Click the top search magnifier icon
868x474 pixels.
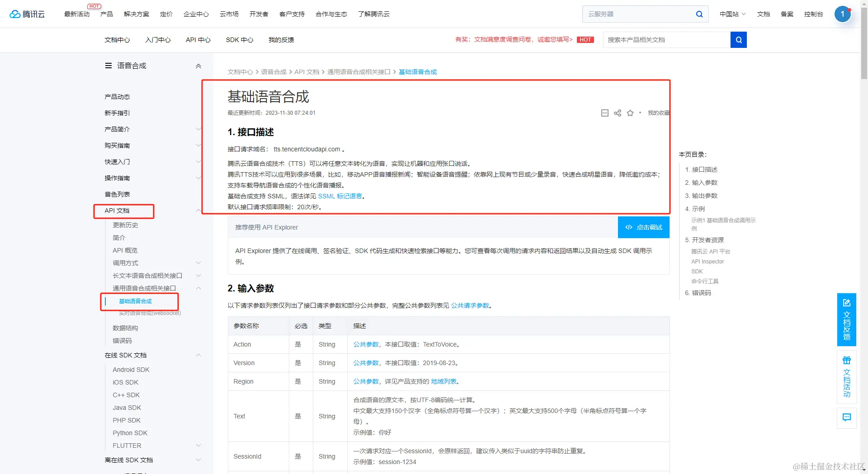point(699,14)
